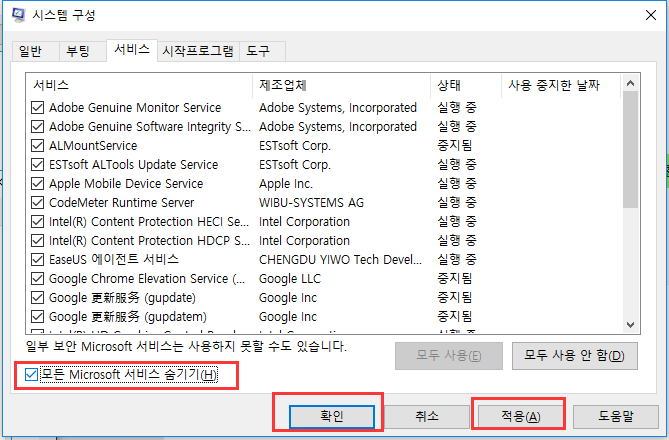669x440 pixels.
Task: Click the scroll down arrow in services list
Action: point(631,325)
